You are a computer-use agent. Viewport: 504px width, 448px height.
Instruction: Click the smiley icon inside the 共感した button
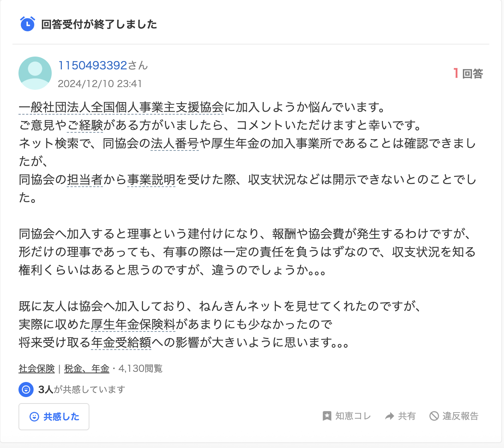(34, 417)
